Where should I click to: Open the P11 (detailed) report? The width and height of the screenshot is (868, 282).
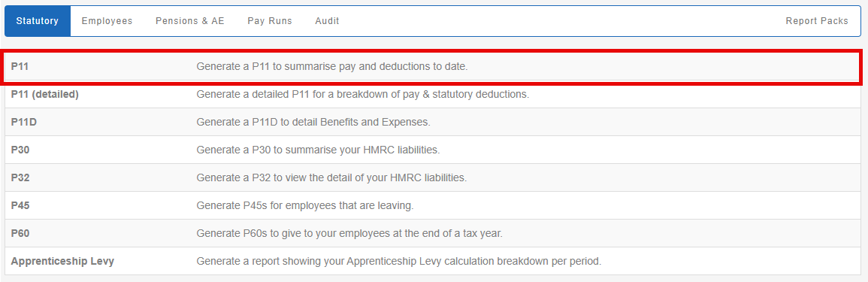(45, 94)
